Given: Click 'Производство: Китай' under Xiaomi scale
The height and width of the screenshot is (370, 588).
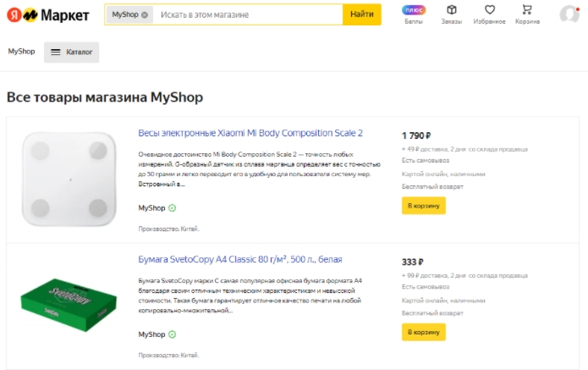Looking at the screenshot, I should click(x=168, y=229).
